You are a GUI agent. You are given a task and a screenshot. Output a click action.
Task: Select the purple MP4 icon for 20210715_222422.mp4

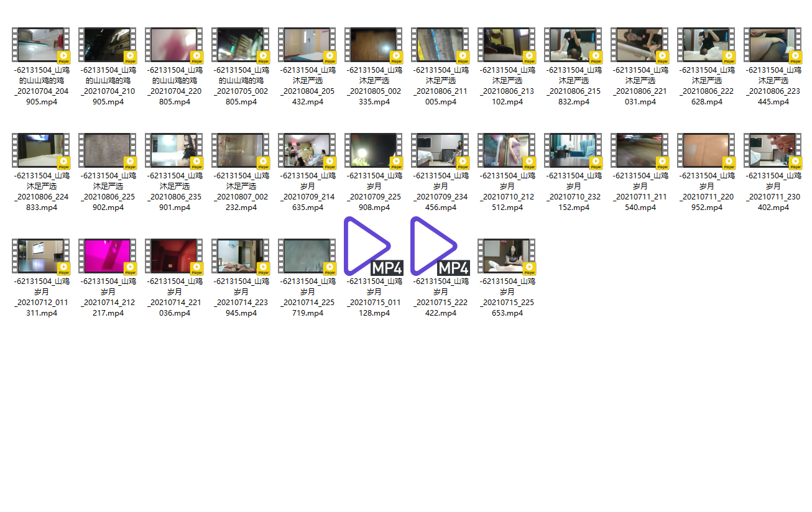[440, 247]
